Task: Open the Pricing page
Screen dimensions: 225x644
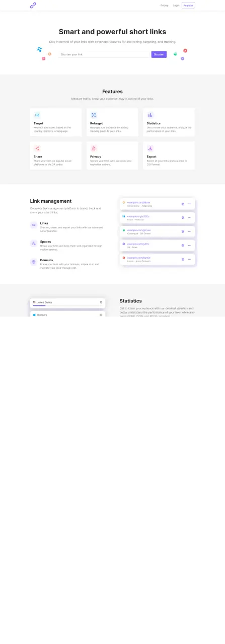Action: (164, 5)
